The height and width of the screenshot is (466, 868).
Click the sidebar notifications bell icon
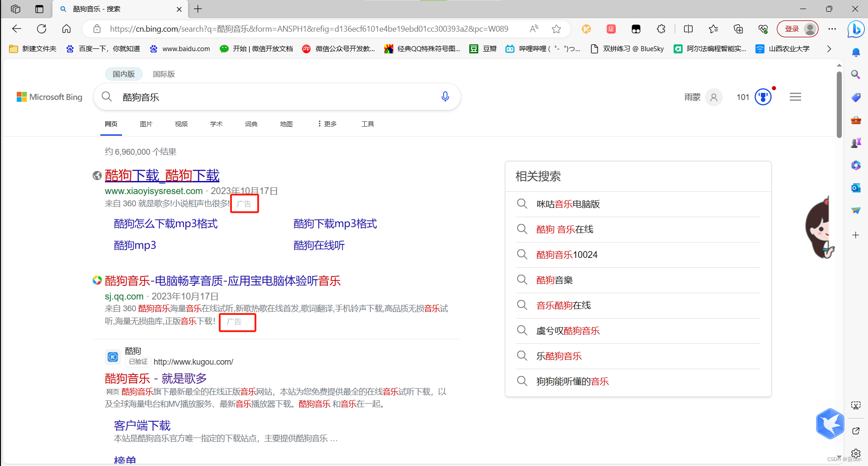(856, 52)
